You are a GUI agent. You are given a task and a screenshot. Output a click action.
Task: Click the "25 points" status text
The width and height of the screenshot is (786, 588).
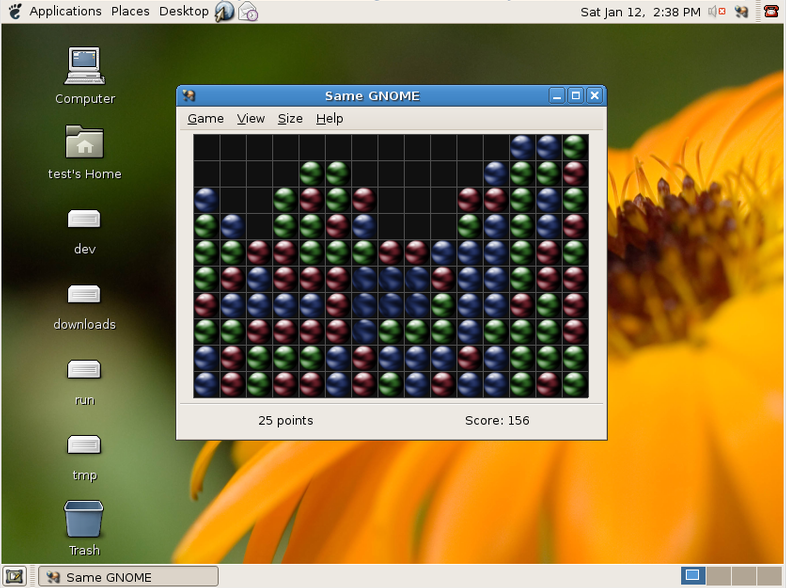(286, 421)
